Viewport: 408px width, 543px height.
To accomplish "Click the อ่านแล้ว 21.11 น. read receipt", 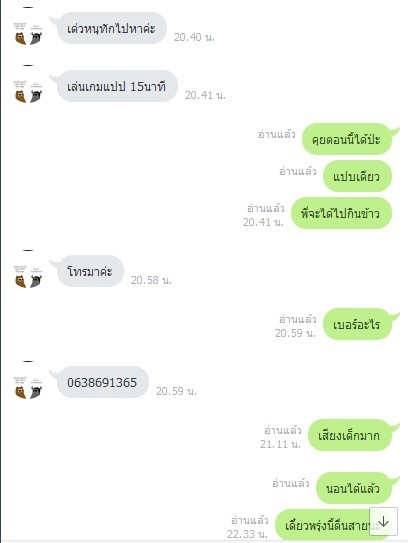I will (281, 437).
